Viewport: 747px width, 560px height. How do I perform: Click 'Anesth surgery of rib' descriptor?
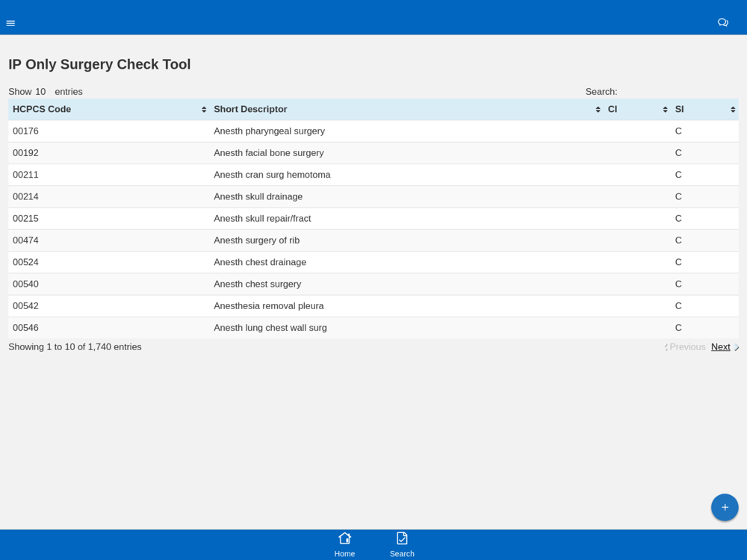257,240
